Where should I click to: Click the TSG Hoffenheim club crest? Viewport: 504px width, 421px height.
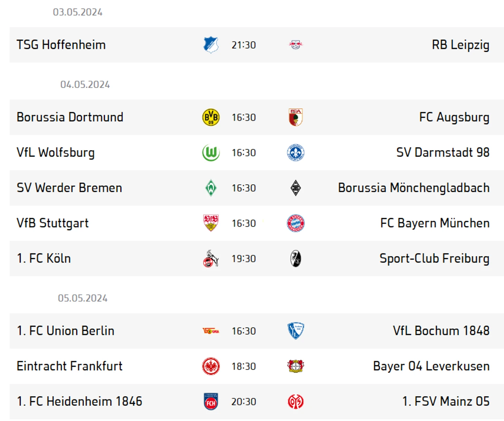(211, 45)
